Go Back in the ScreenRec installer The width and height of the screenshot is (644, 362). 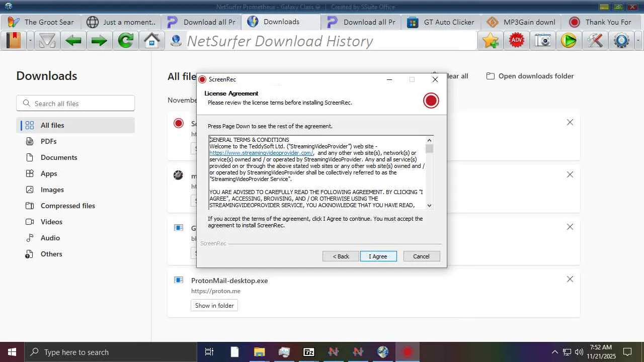[341, 256]
